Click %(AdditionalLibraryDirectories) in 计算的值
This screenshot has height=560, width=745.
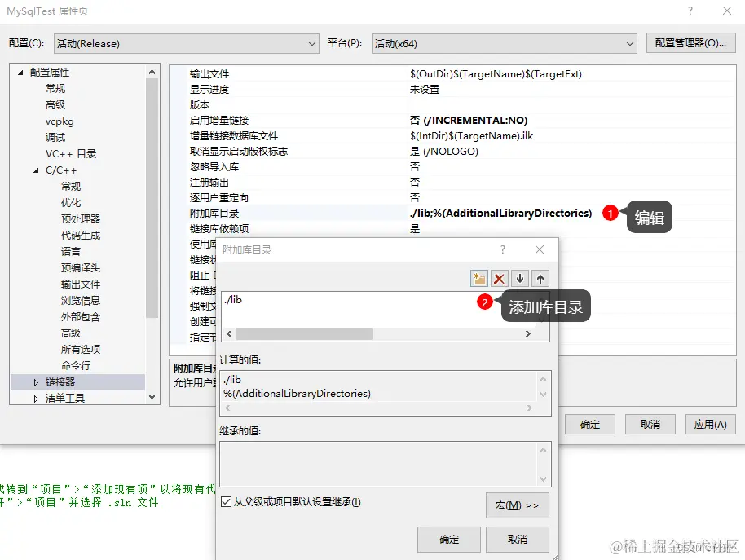point(297,393)
